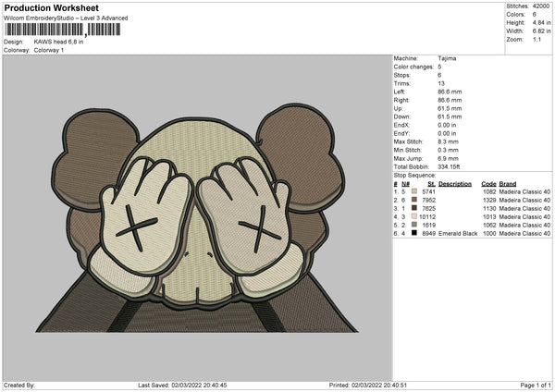Select the color swatch for code 1082
This screenshot has width=555, height=392.
(x=414, y=191)
